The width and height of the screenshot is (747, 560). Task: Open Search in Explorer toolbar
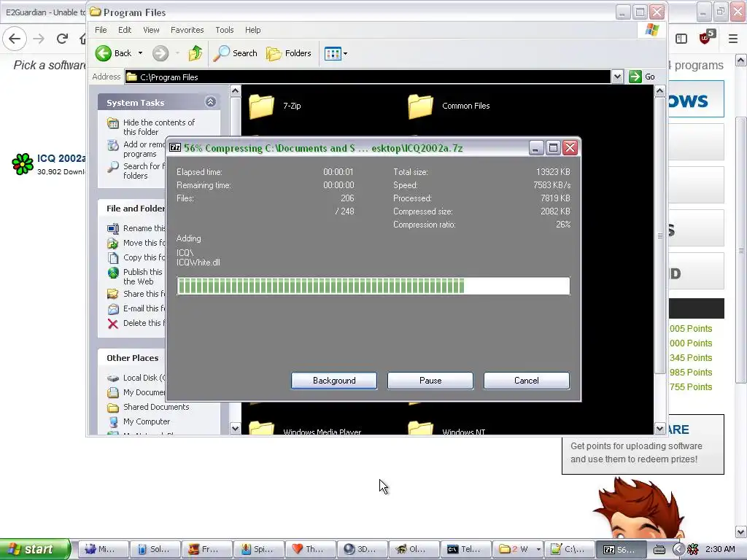tap(235, 53)
